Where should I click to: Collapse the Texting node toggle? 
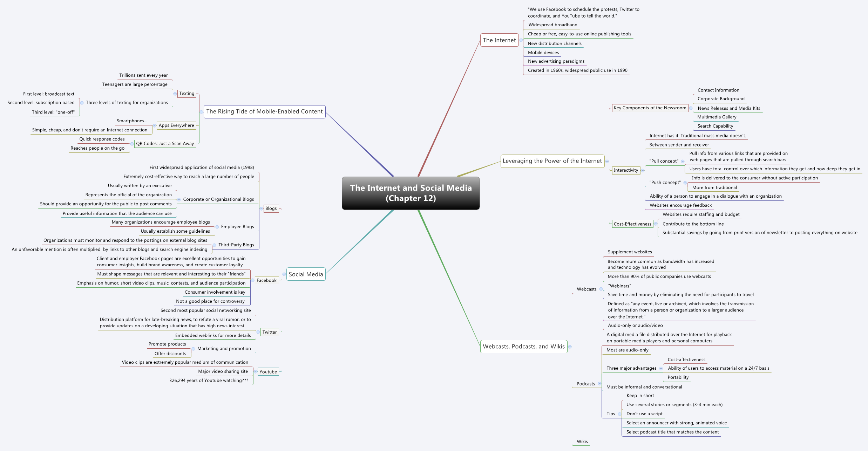tap(175, 94)
